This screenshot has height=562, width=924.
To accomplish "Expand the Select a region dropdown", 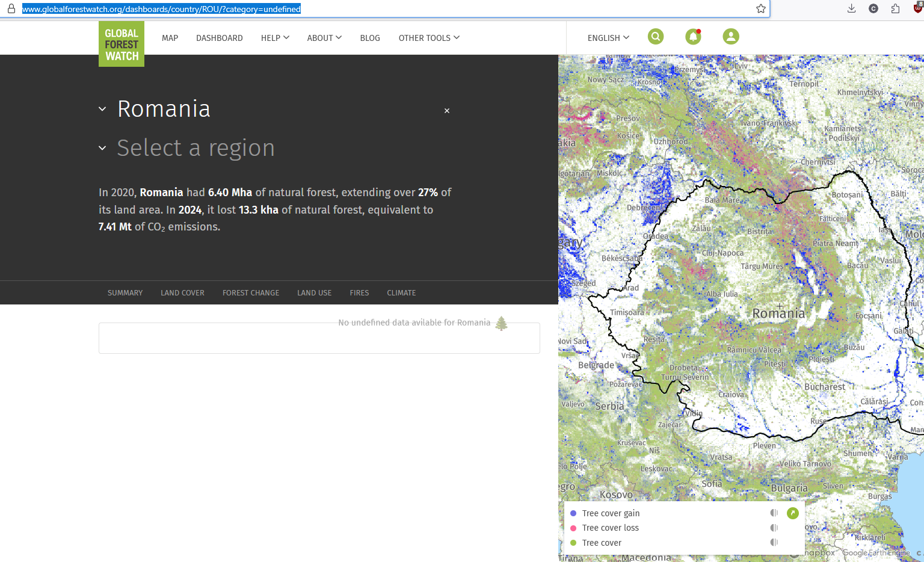I will (102, 148).
